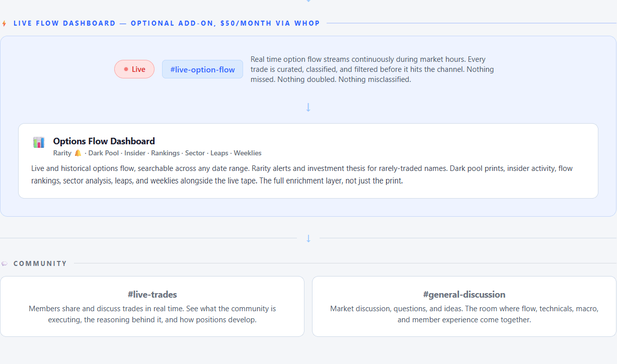Click the COMMUNITY section heading
The image size is (617, 364).
pos(40,263)
